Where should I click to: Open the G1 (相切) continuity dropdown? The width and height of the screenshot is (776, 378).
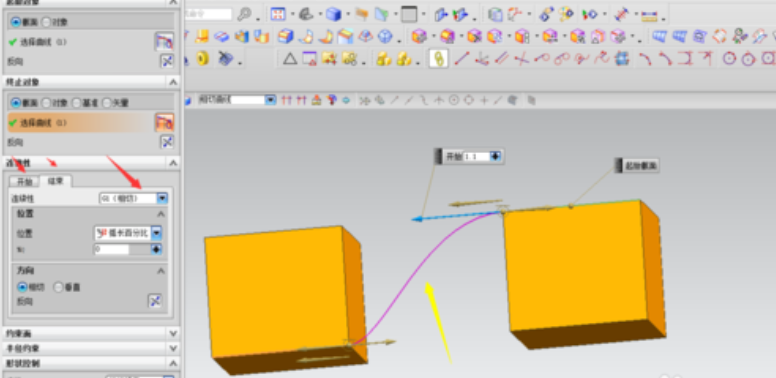(162, 198)
